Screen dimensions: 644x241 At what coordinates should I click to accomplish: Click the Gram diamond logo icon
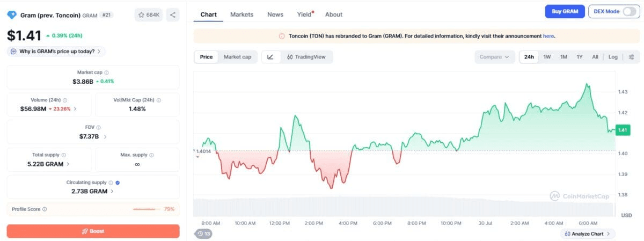(x=12, y=15)
